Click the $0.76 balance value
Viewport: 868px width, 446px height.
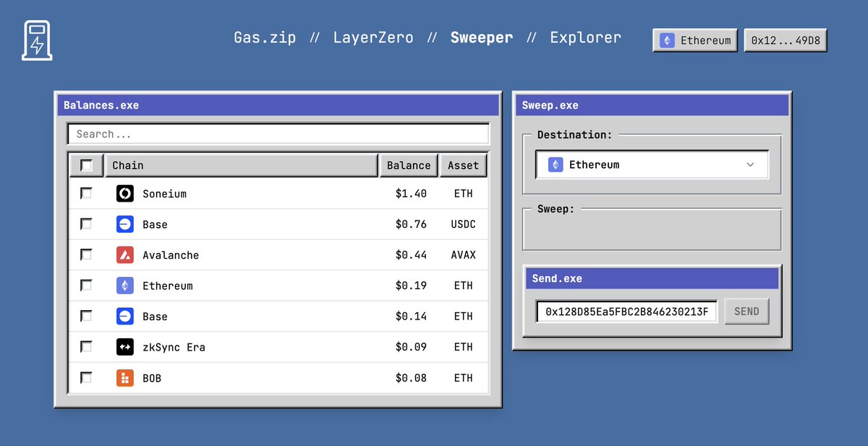(x=411, y=224)
